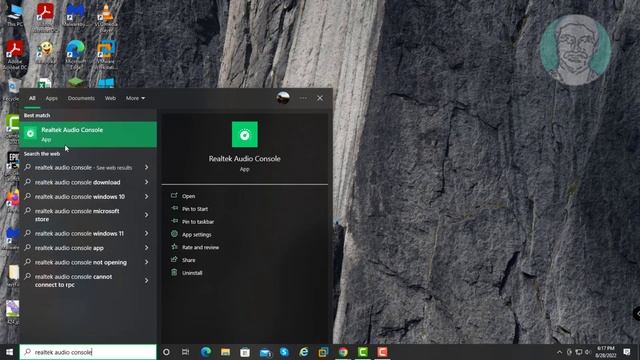Open the search options ellipsis menu
The image size is (640, 360).
click(303, 98)
